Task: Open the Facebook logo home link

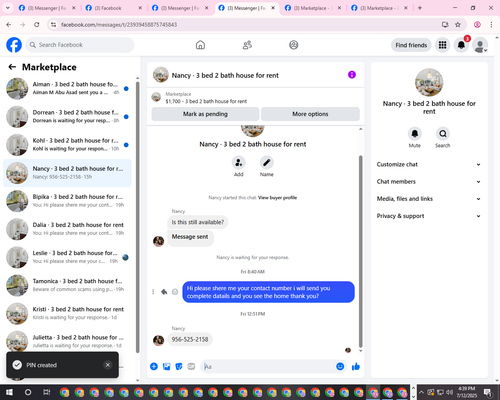Action: point(14,45)
